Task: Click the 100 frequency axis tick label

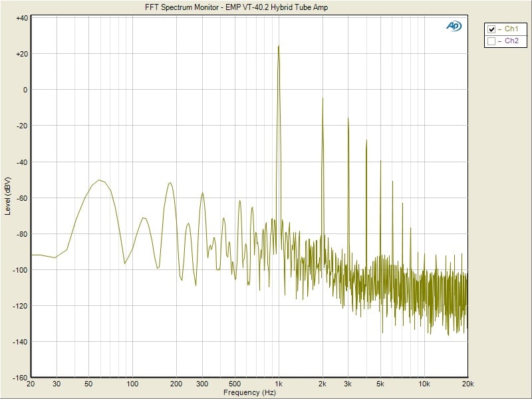Action: [132, 384]
